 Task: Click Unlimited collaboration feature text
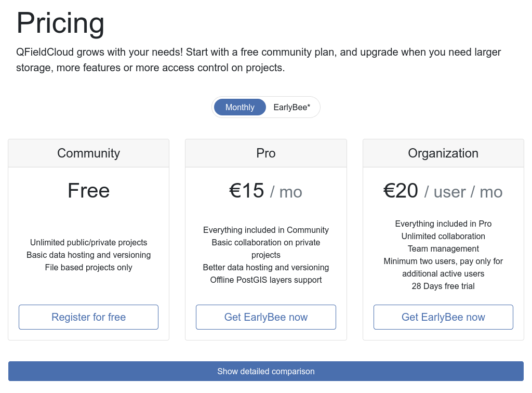(443, 236)
